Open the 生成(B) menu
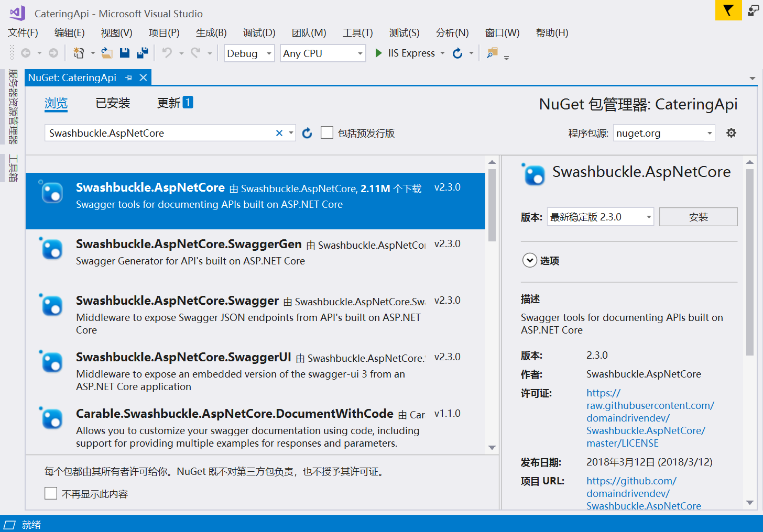 pyautogui.click(x=211, y=32)
